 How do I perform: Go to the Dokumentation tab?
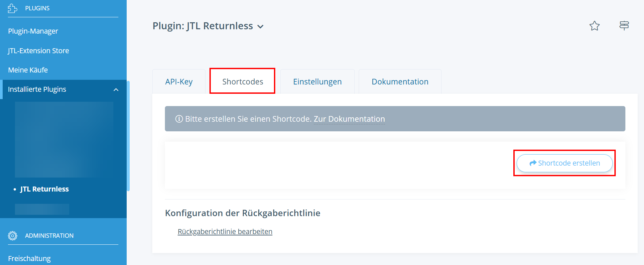click(x=400, y=82)
